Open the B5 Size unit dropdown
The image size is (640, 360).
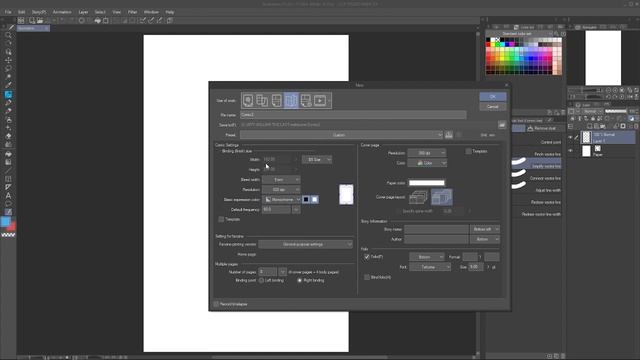pos(317,160)
